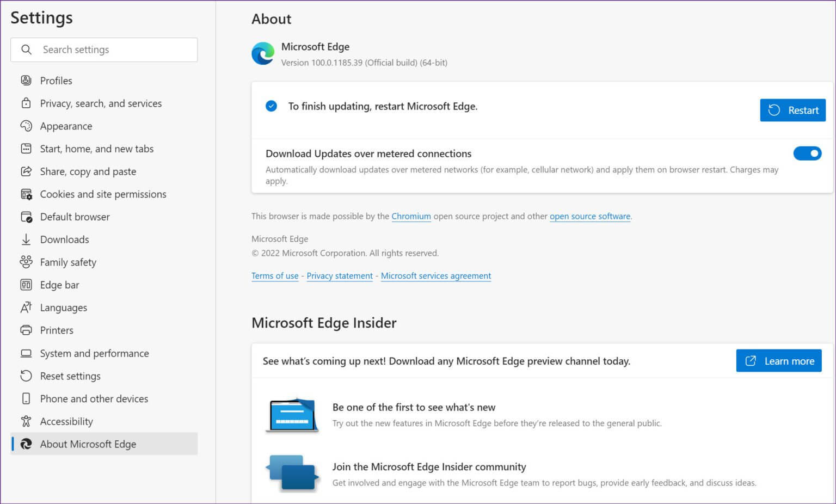836x504 pixels.
Task: Click the Learn more button
Action: [779, 361]
